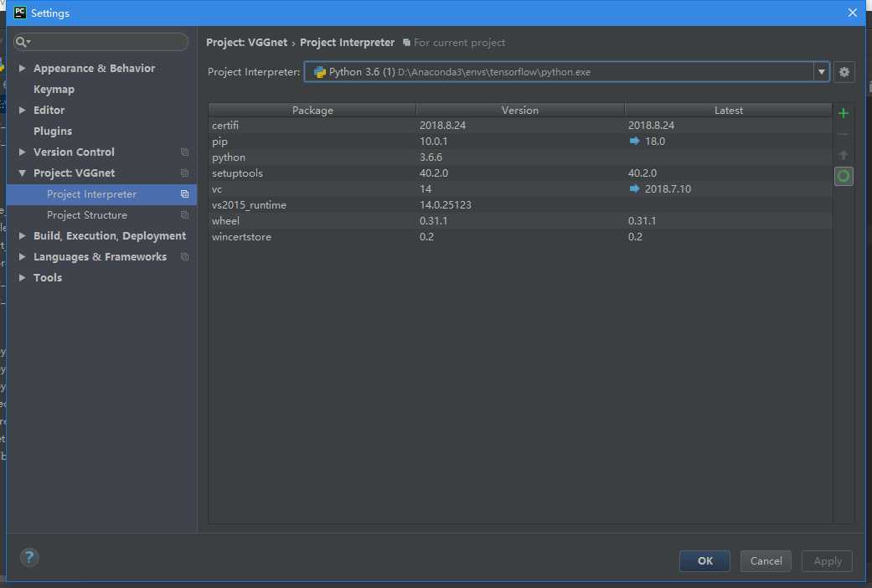Select Appearance & Behavior label

95,68
